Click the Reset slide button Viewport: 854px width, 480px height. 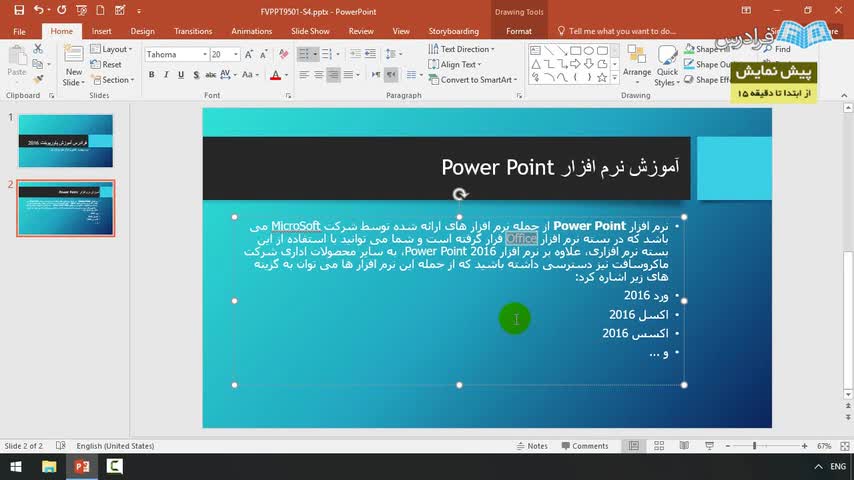106,64
